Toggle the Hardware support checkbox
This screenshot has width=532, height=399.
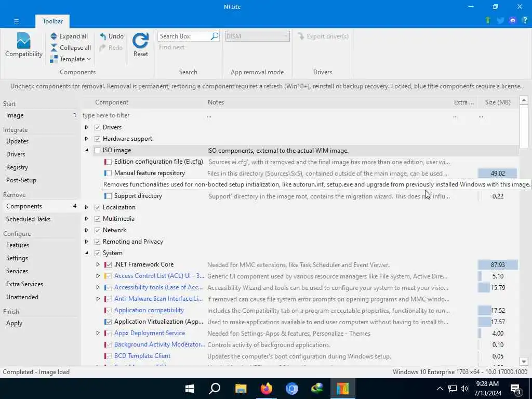(x=97, y=139)
